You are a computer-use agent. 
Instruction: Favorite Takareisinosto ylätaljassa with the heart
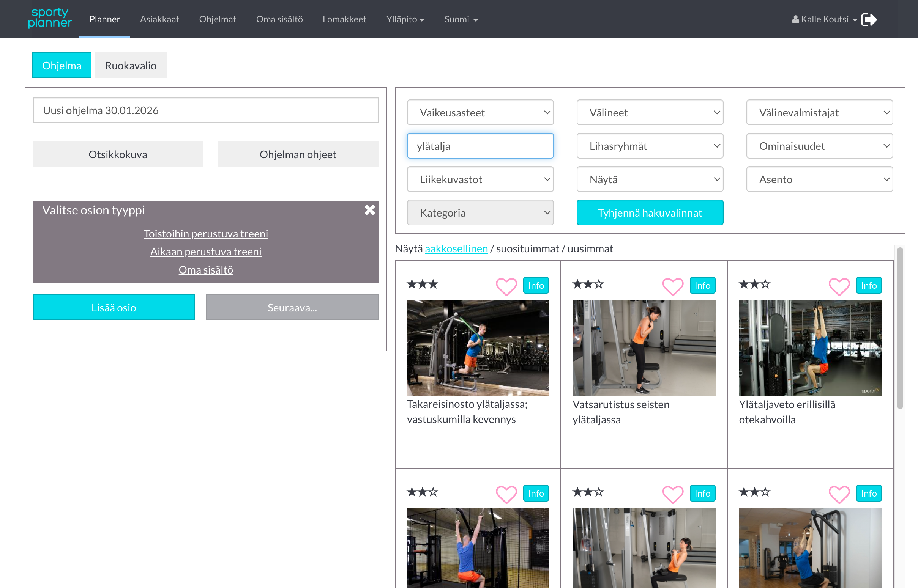click(506, 286)
